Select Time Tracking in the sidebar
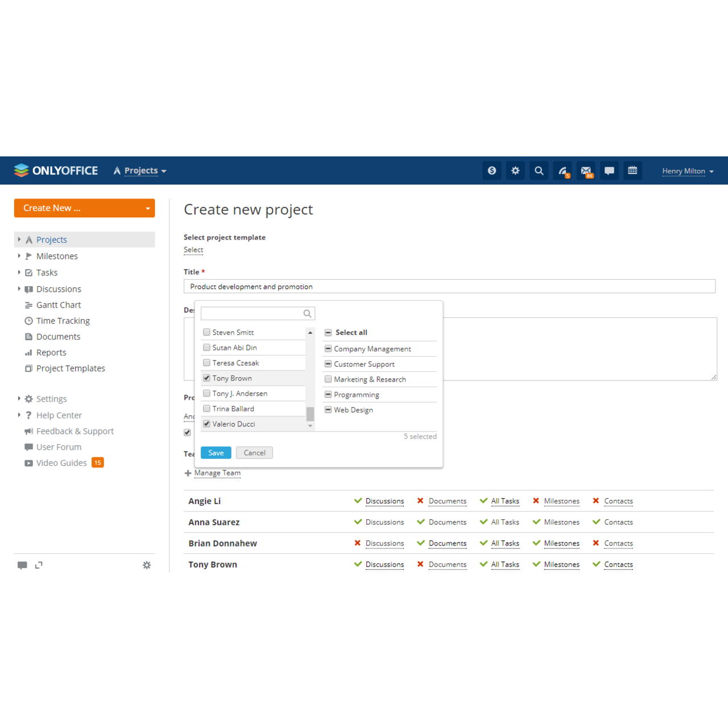This screenshot has width=728, height=728. (63, 321)
